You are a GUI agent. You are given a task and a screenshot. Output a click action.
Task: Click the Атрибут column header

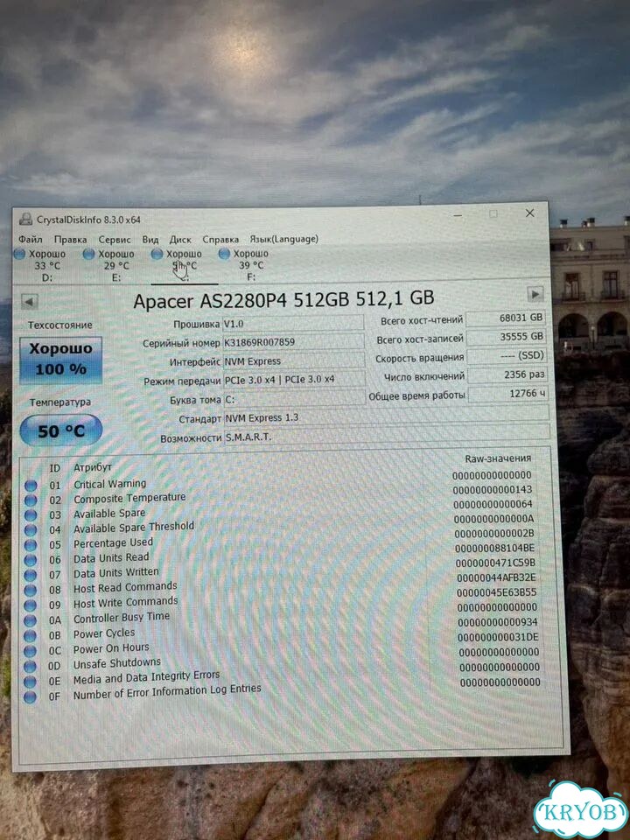(x=92, y=467)
